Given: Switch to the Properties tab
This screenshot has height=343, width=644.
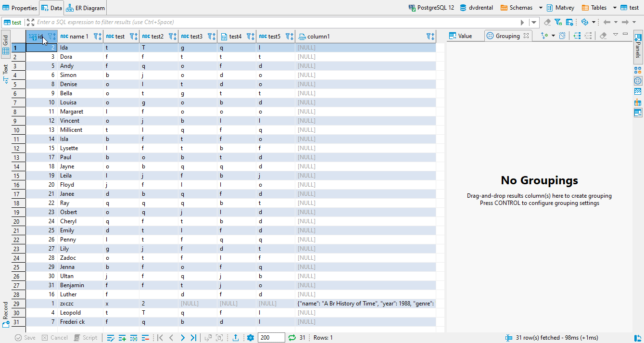Looking at the screenshot, I should tap(20, 7).
